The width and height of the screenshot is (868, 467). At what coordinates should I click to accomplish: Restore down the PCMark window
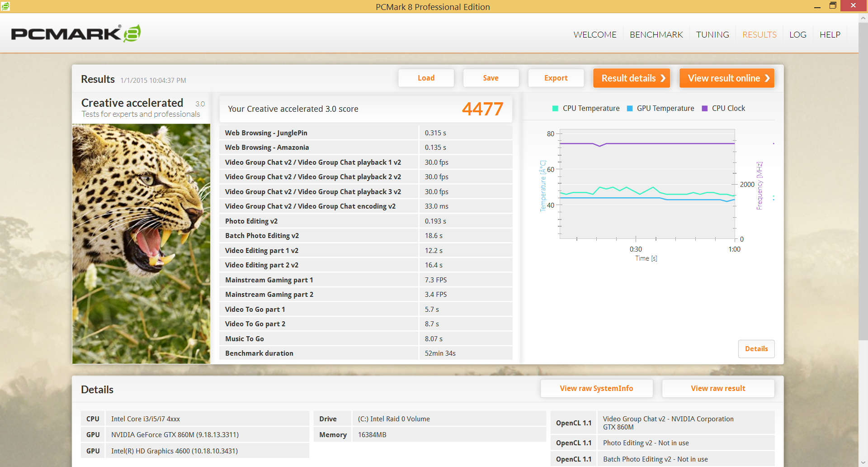(833, 5)
